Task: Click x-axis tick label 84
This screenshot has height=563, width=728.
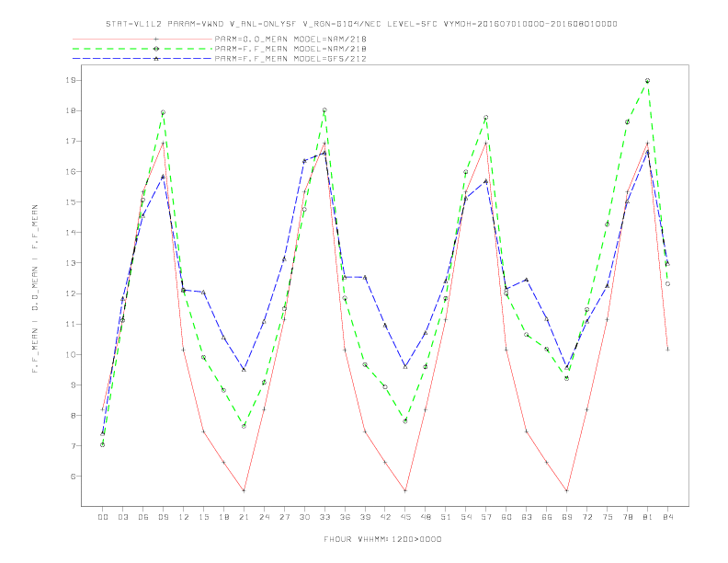Action: point(667,517)
